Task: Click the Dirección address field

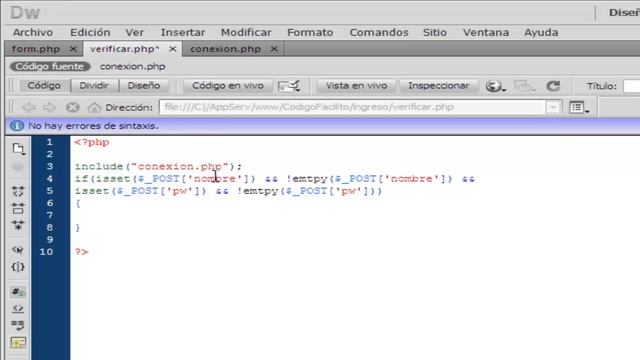Action: click(353, 107)
